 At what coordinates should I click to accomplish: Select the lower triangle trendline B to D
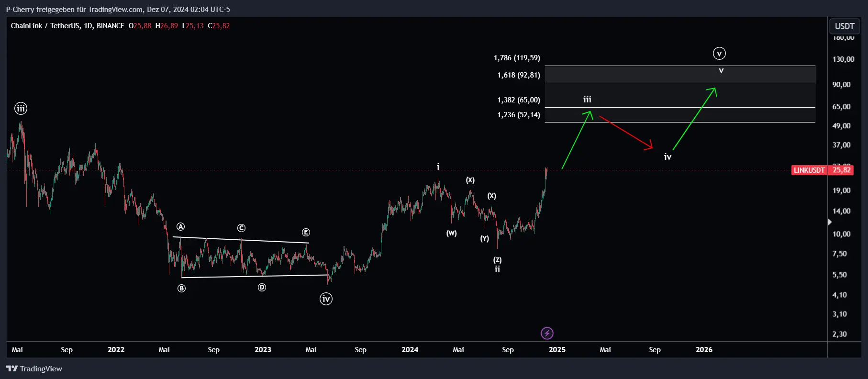255,276
